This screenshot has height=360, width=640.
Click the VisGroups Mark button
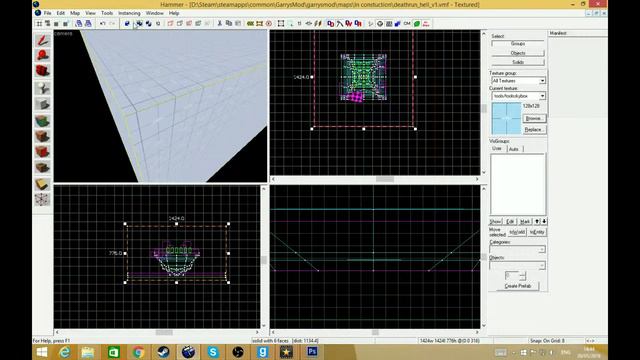click(525, 221)
